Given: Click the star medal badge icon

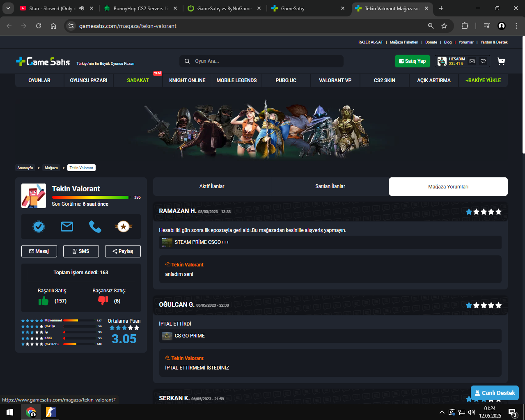Looking at the screenshot, I should tap(124, 226).
